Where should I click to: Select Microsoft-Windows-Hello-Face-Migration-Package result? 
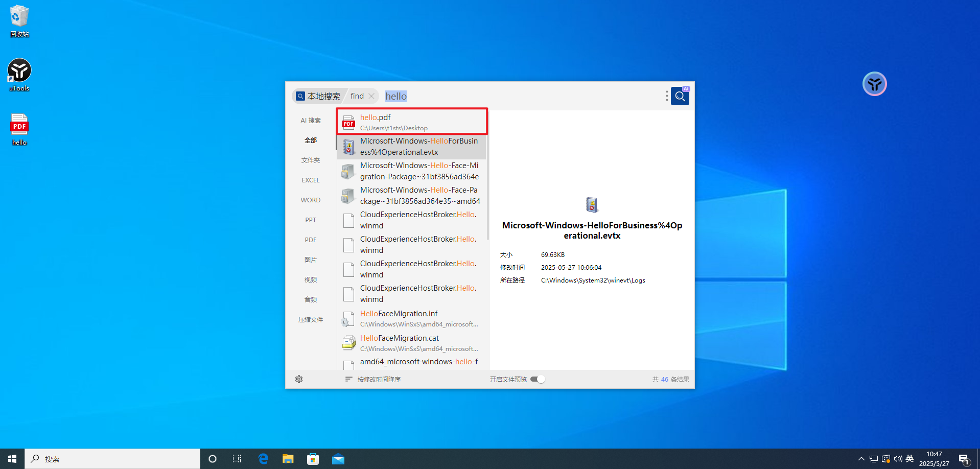(x=412, y=171)
